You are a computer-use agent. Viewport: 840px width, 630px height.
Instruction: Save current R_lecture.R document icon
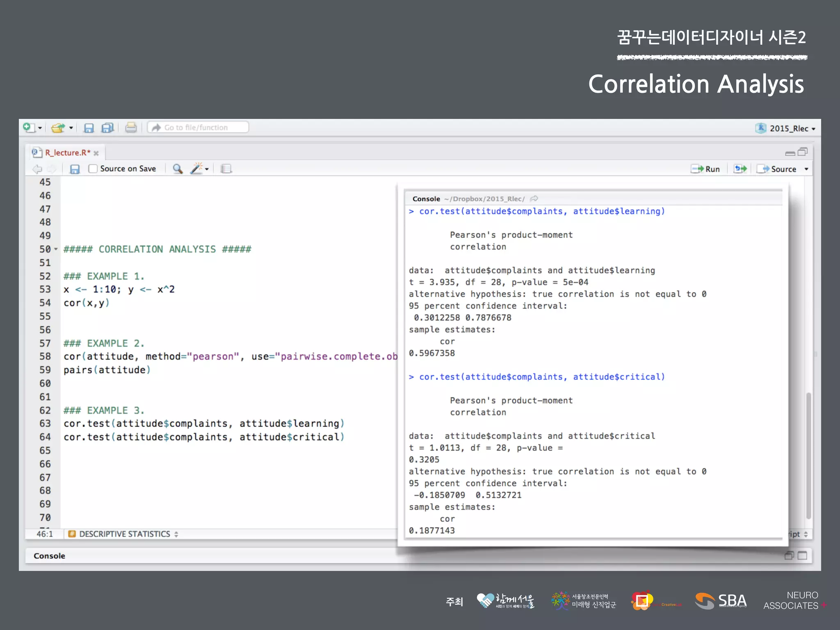(75, 169)
